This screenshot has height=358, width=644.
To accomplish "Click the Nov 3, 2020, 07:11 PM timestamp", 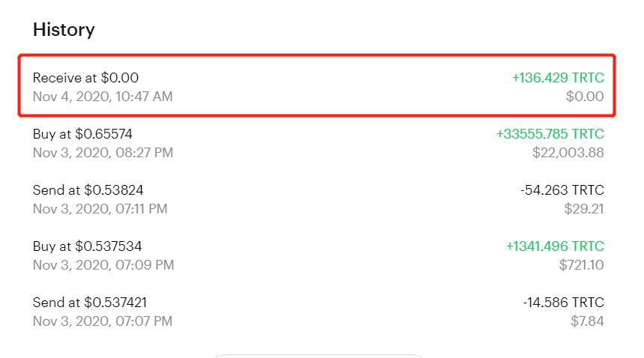I will point(100,209).
